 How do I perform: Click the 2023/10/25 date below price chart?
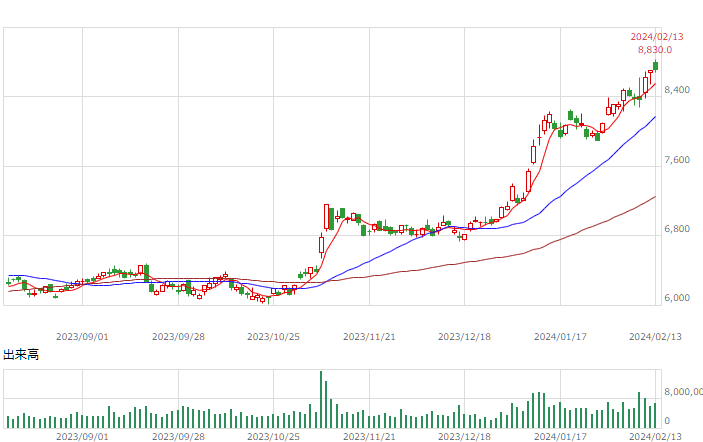[273, 337]
